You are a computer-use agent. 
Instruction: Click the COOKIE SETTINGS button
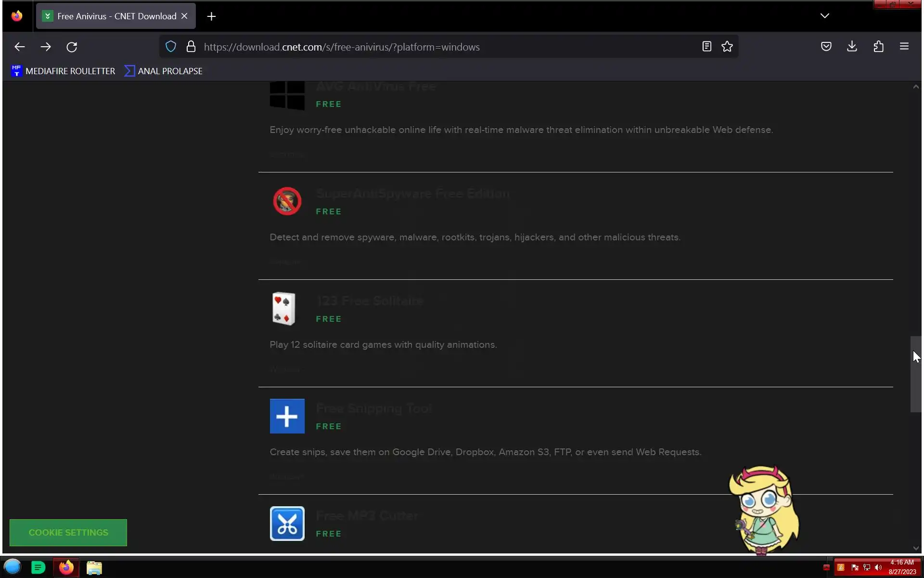click(x=68, y=532)
